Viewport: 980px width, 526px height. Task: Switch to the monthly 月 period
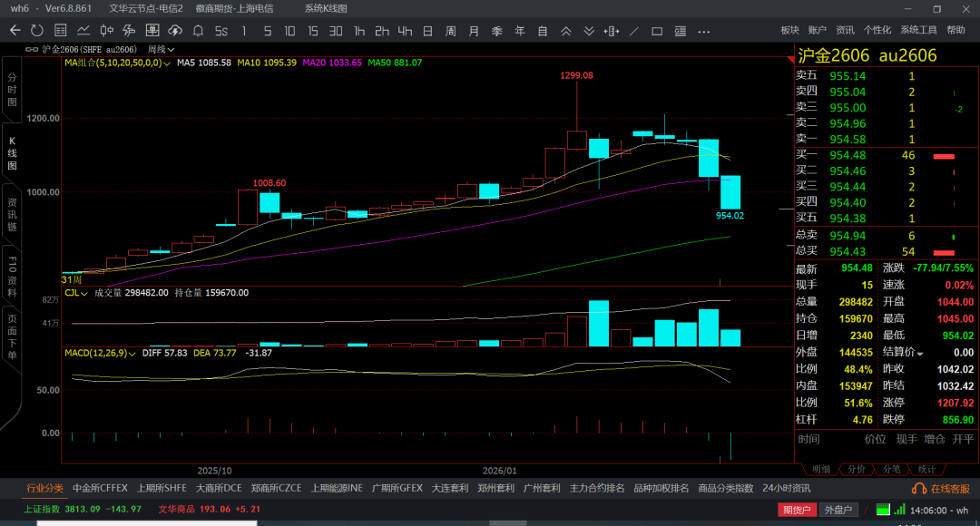474,31
